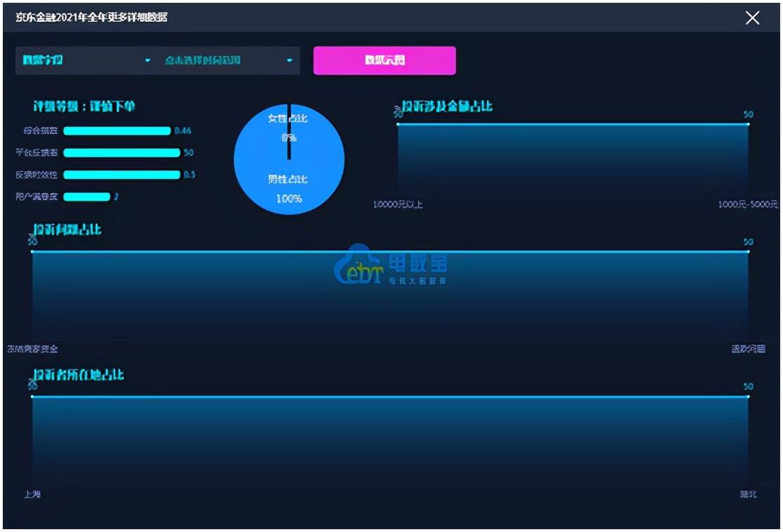
Task: Open the first dropdown left of the time selector
Action: coord(86,60)
